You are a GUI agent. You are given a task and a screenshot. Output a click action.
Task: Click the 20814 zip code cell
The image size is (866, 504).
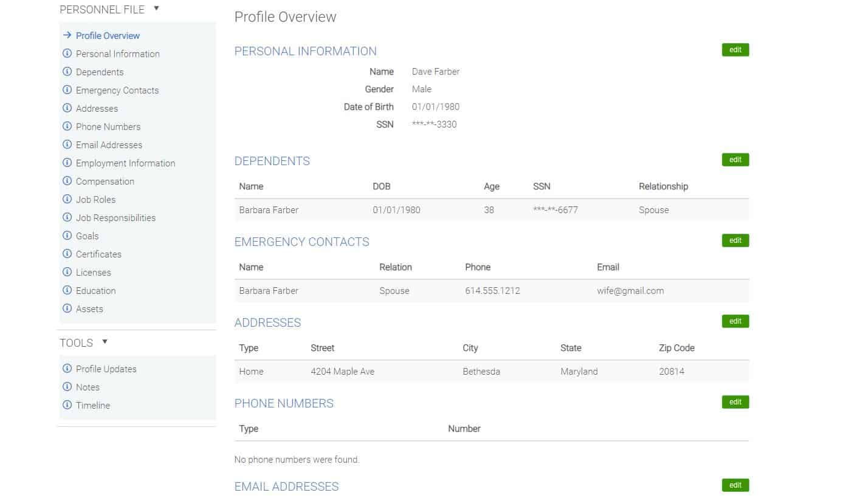672,372
